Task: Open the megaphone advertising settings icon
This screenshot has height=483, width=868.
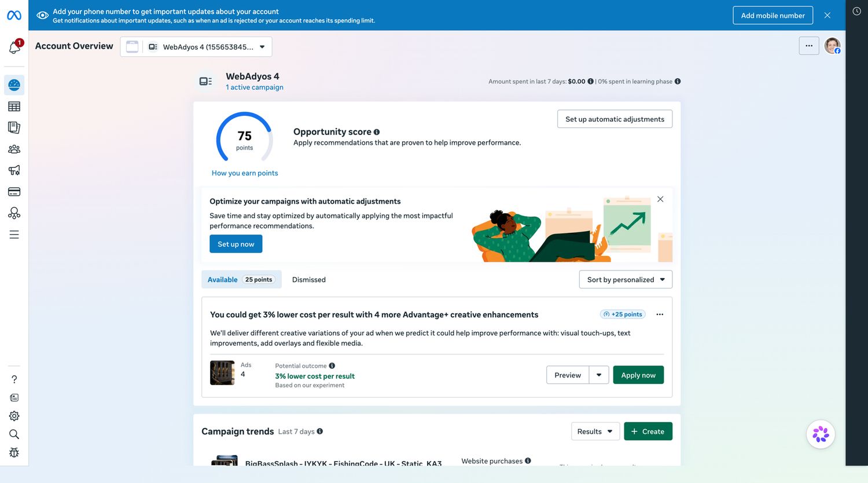Action: [x=14, y=170]
